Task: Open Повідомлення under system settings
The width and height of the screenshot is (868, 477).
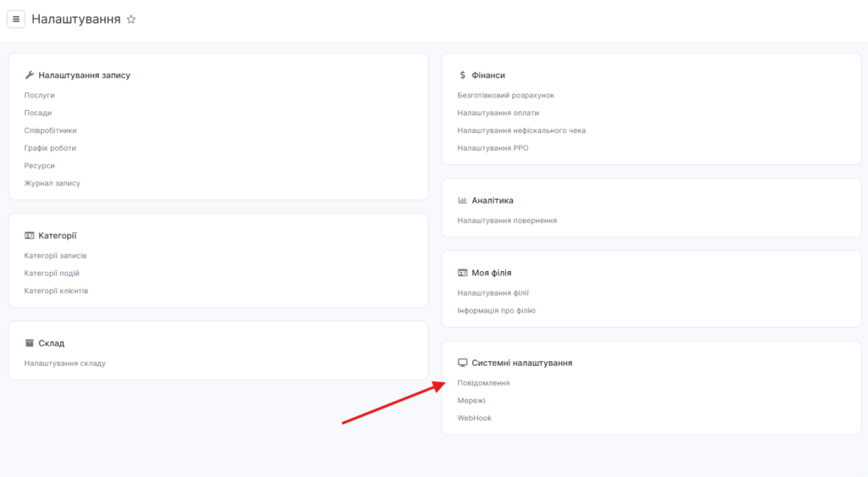Action: coord(483,383)
